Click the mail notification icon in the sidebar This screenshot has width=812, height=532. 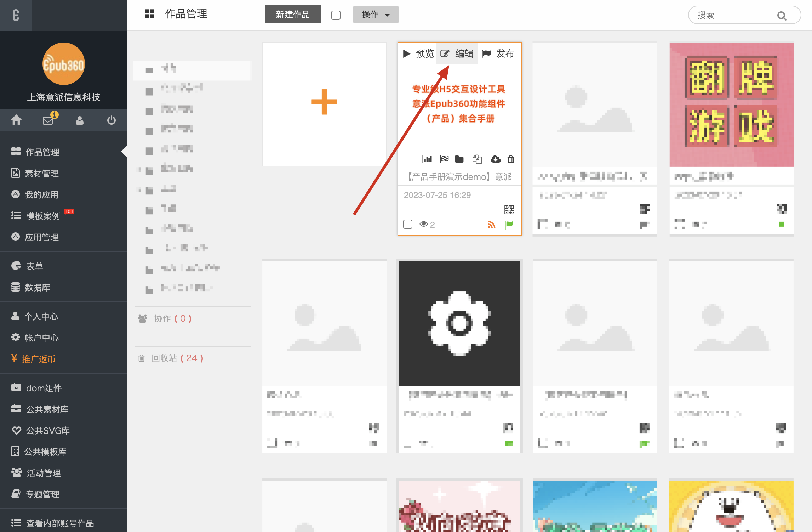coord(48,120)
